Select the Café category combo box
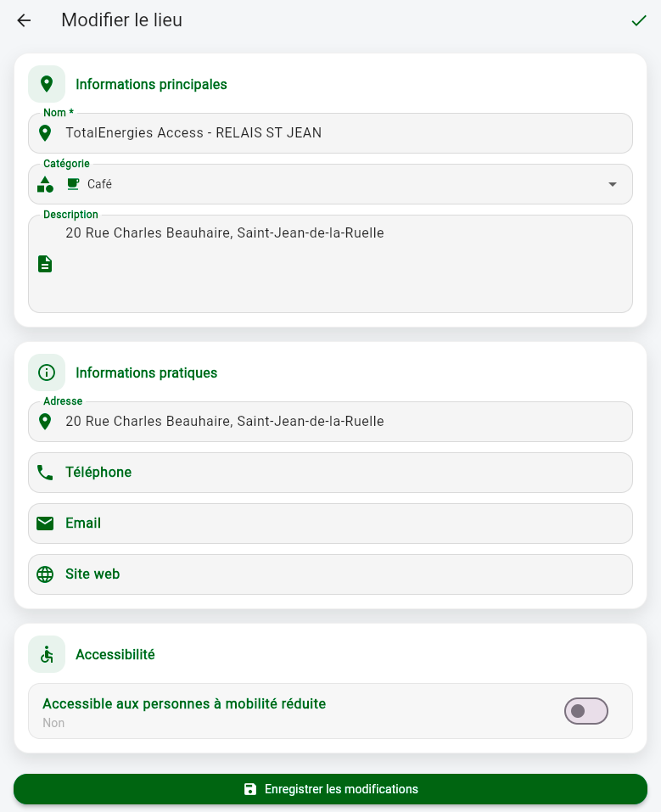This screenshot has height=812, width=661. 339,184
